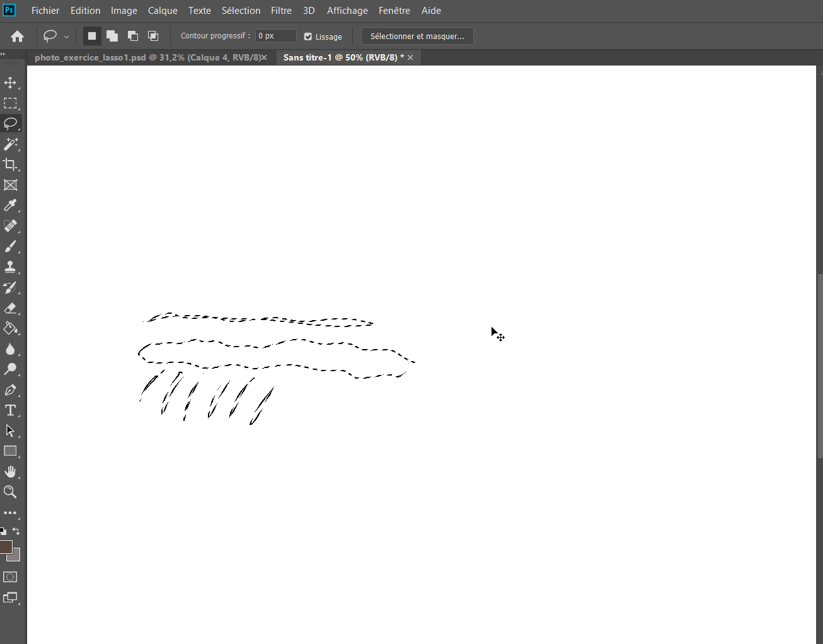Select the Rectangular Marquee tool
This screenshot has height=644, width=823.
click(x=11, y=103)
